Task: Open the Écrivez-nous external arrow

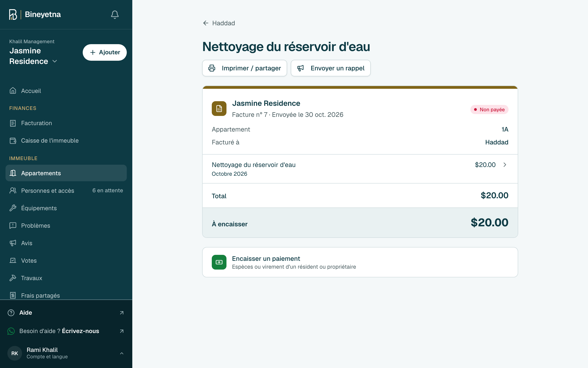Action: (122, 331)
